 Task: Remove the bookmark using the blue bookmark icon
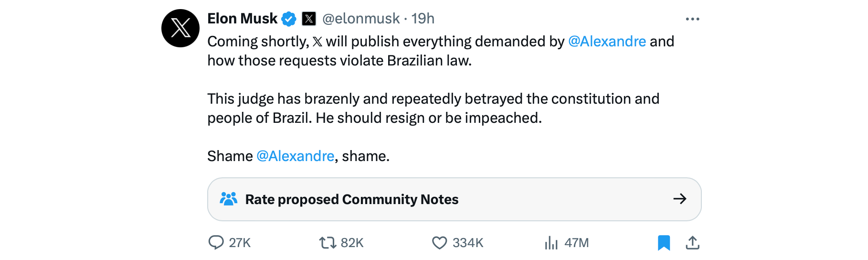pyautogui.click(x=664, y=243)
